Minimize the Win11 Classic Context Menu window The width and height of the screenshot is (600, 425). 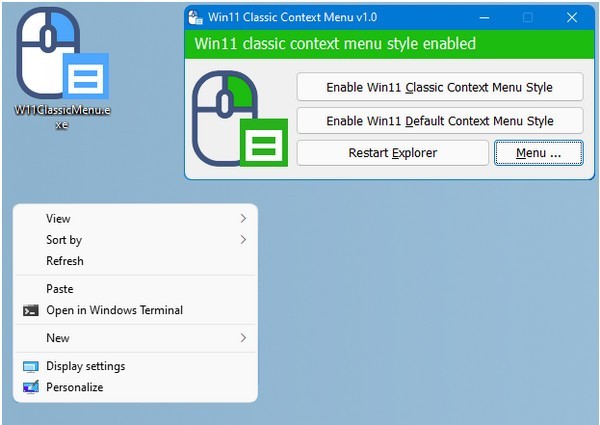coord(484,17)
